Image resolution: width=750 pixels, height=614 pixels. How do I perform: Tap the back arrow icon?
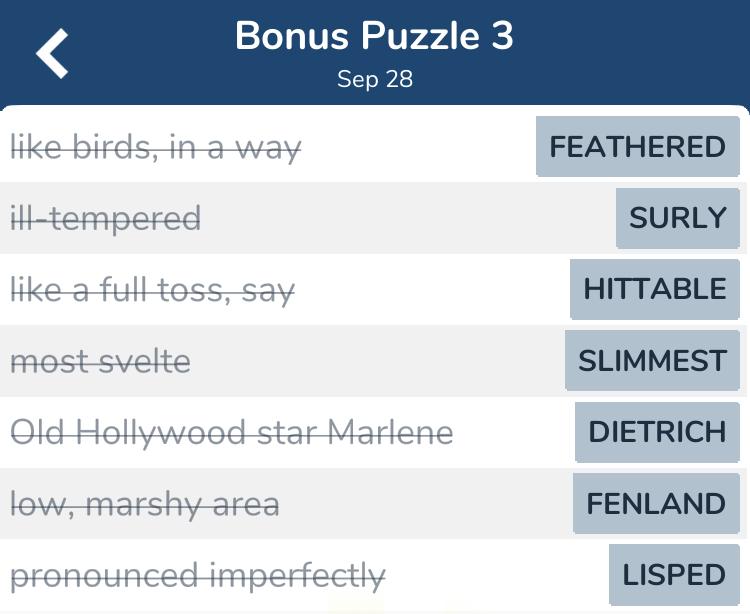click(x=52, y=53)
